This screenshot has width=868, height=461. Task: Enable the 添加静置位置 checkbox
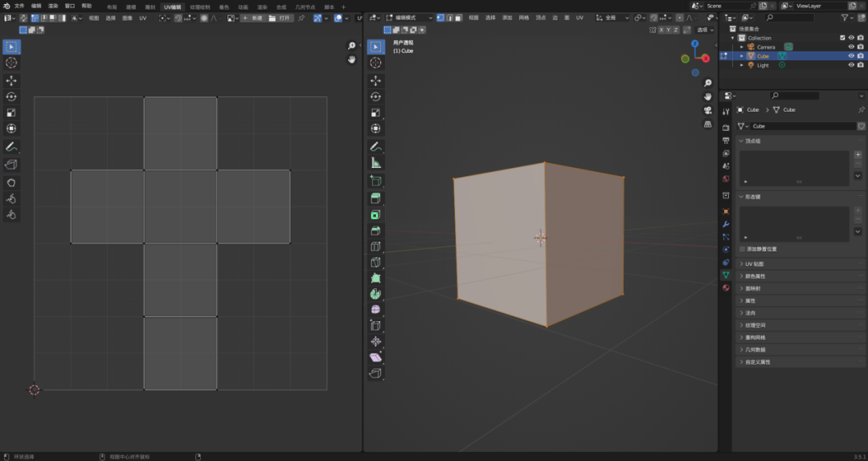[743, 249]
